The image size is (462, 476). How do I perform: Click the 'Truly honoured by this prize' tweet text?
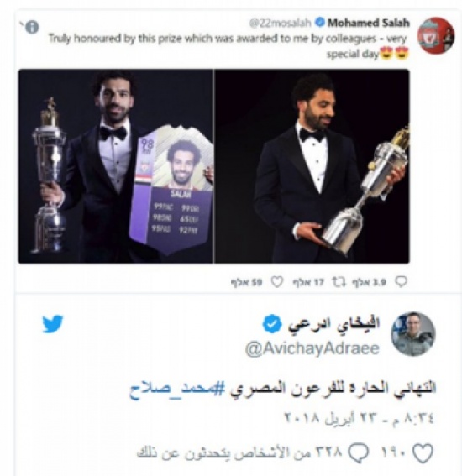point(228,46)
